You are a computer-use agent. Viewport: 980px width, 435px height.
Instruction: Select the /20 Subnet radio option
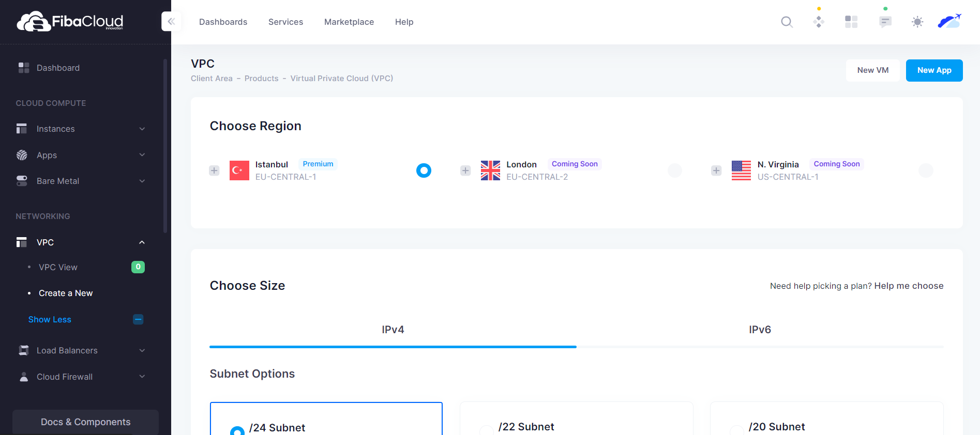[x=737, y=431]
